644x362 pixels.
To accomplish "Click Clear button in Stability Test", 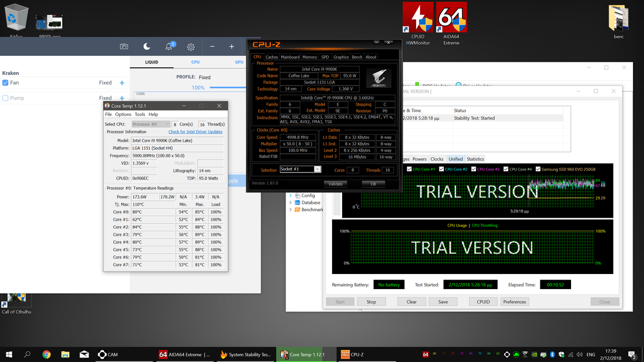I will (412, 302).
